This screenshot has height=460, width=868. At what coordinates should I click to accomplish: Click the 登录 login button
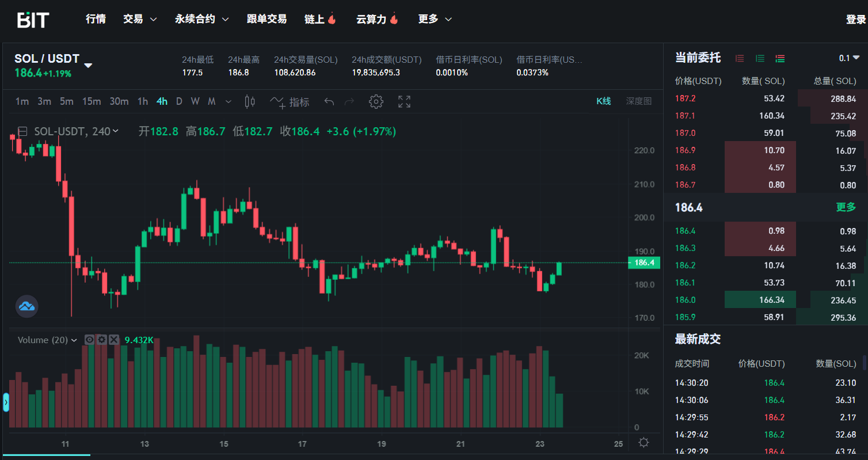pos(855,20)
